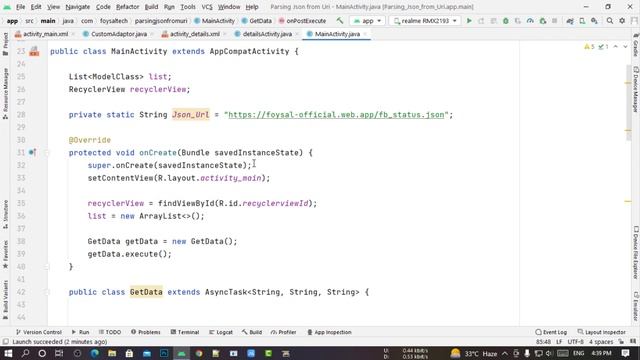Open the Refactor menu
640x360 pixels.
click(127, 7)
